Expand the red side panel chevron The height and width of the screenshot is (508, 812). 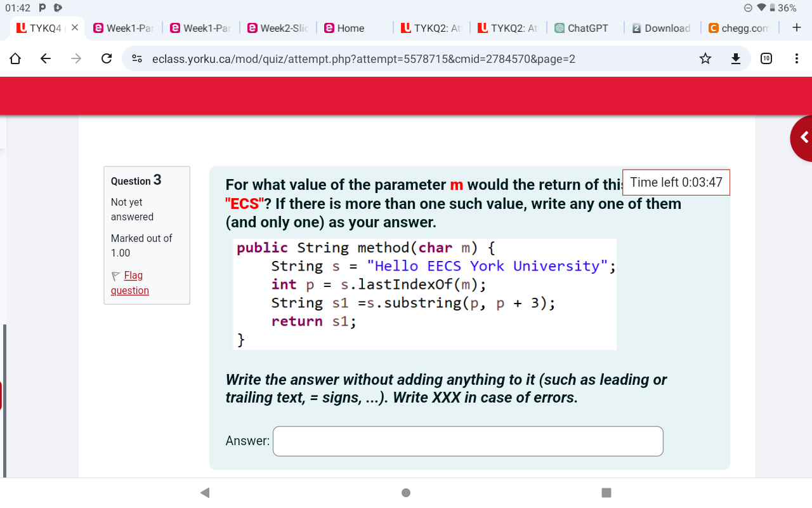[x=803, y=137]
